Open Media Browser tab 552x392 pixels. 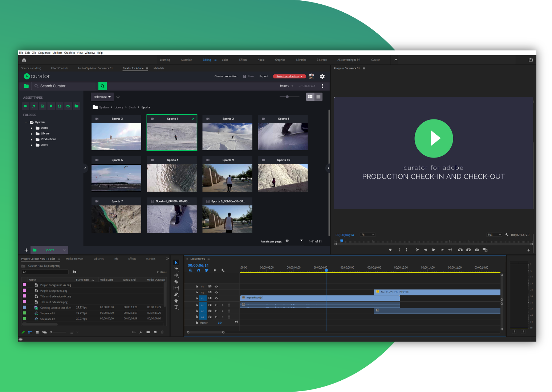[x=74, y=259]
